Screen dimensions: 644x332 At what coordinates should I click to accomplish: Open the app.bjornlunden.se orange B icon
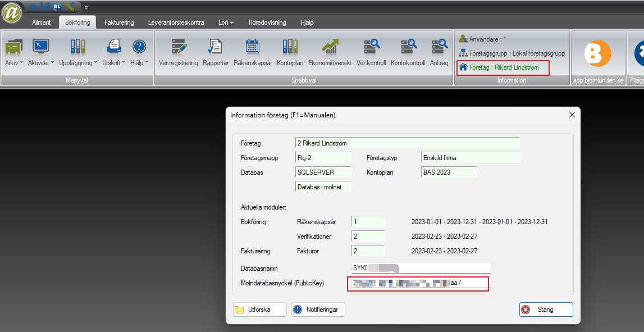point(597,54)
